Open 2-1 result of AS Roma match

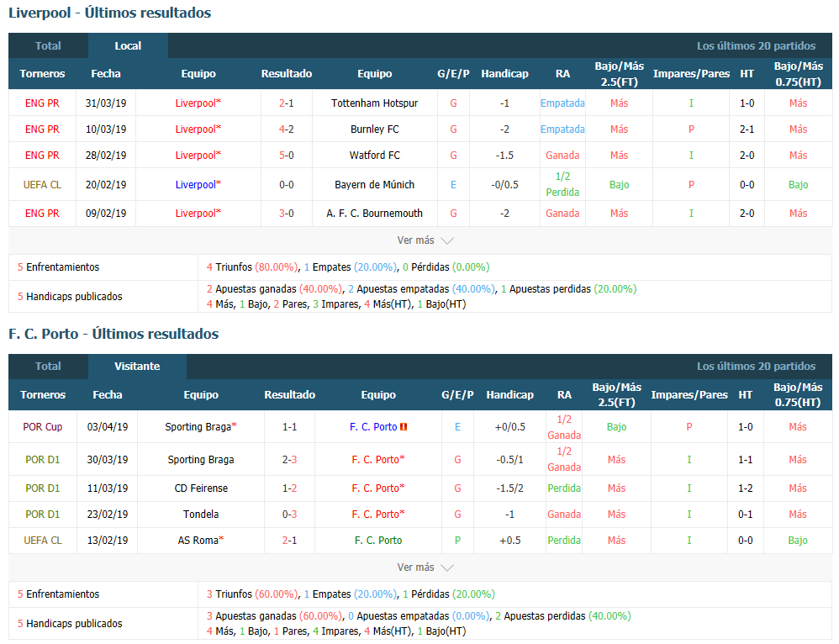(x=289, y=540)
